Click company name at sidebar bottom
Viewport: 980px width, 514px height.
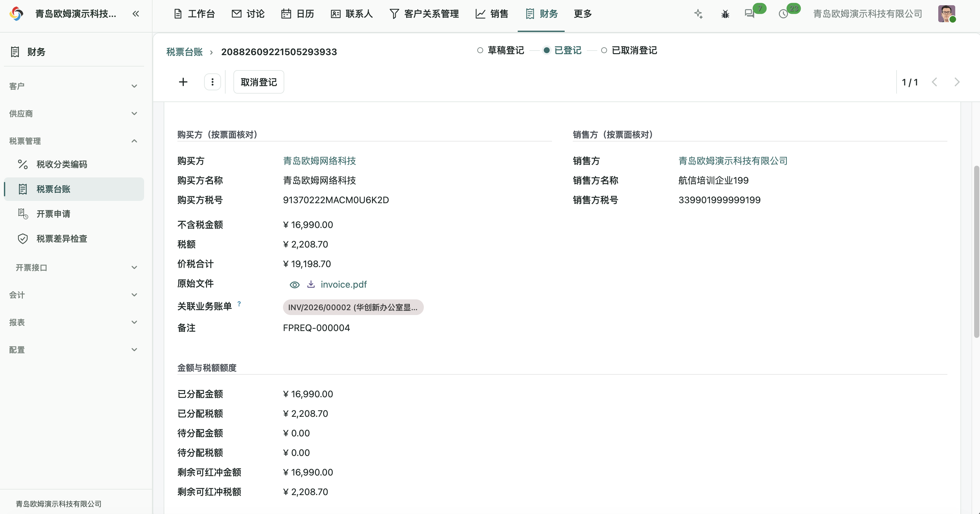point(59,504)
